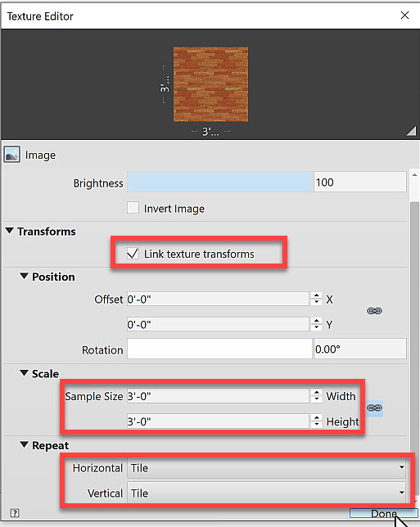The height and width of the screenshot is (527, 420).
Task: Decrease Offset Y with down arrow
Action: click(x=316, y=327)
